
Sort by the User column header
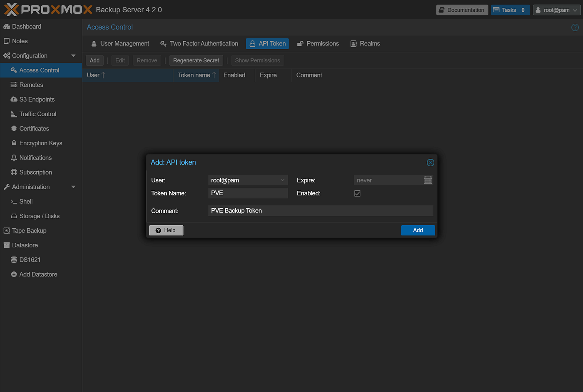tap(128, 75)
